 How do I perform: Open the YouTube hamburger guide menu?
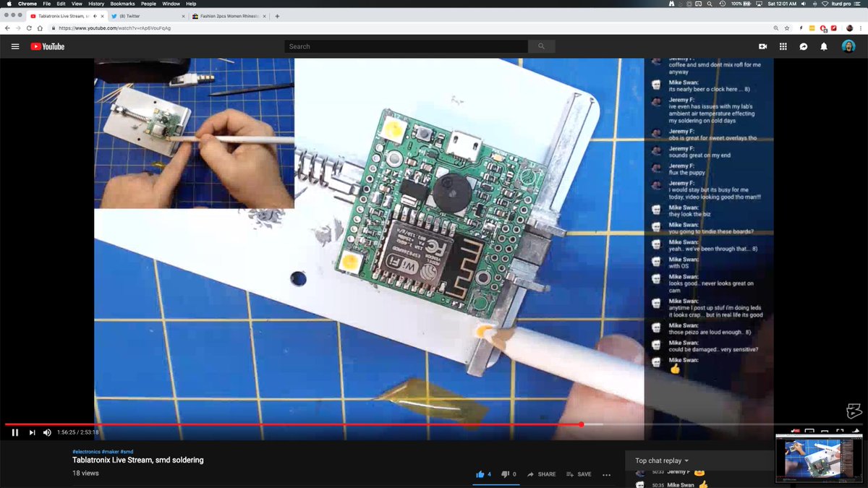point(15,46)
